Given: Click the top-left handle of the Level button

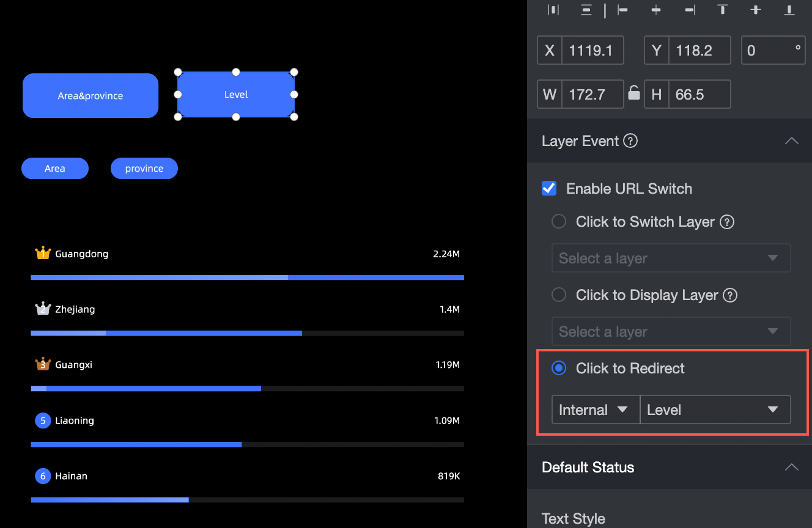Looking at the screenshot, I should coord(178,72).
